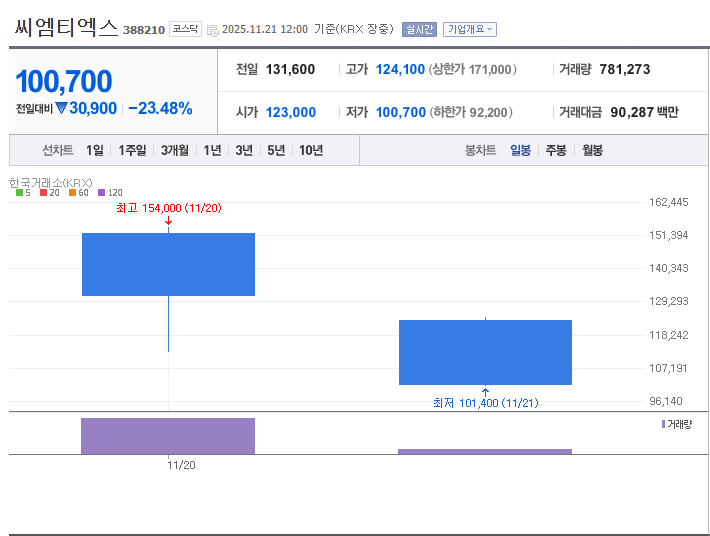Click the 상한가 171,000 text

click(x=473, y=69)
